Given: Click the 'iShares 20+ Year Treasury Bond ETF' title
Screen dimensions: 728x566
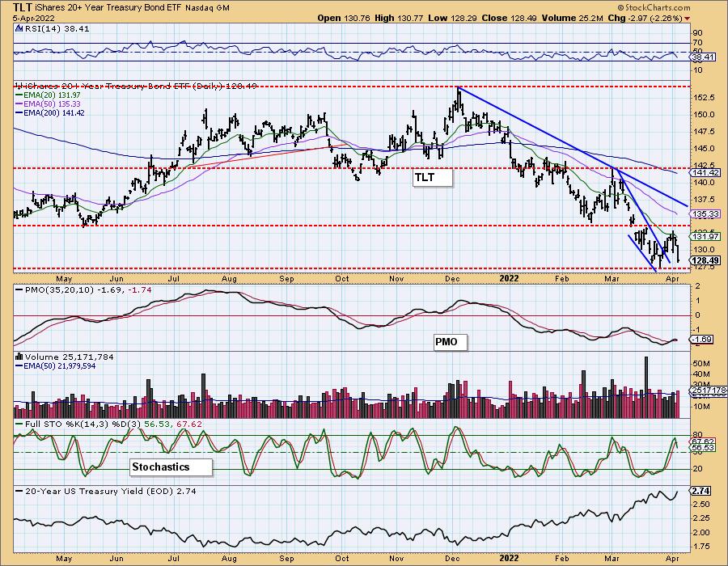Looking at the screenshot, I should point(108,8).
